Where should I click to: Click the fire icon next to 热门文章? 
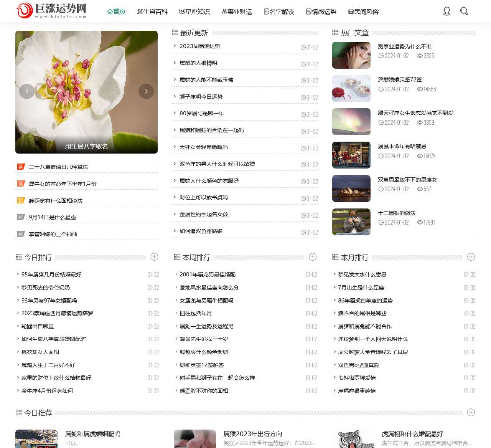[334, 33]
